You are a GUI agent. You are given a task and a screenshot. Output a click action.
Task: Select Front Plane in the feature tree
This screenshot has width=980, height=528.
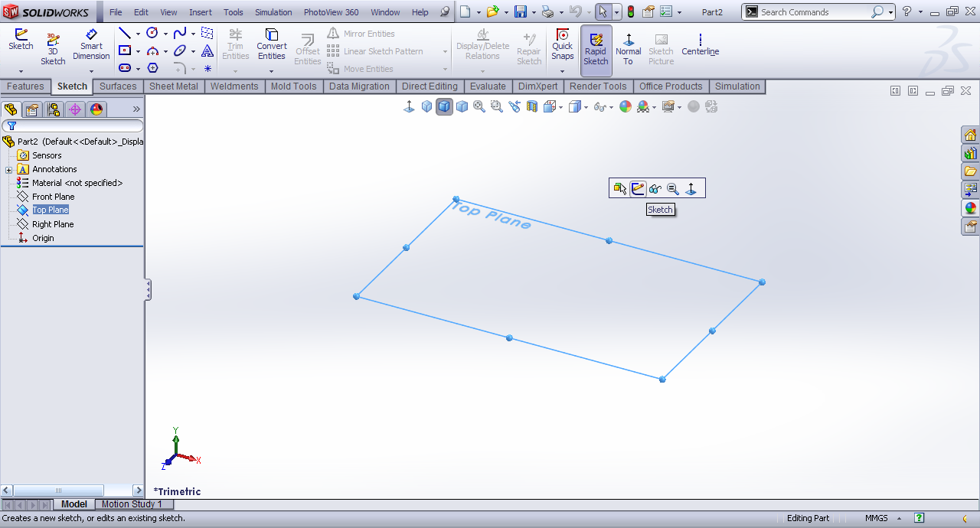pyautogui.click(x=53, y=197)
